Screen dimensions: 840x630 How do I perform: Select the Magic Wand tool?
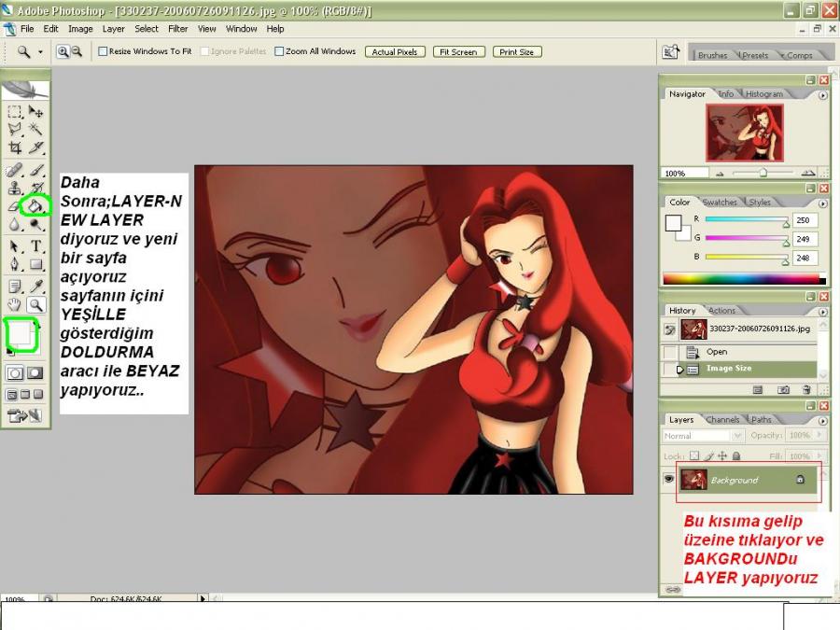[36, 129]
